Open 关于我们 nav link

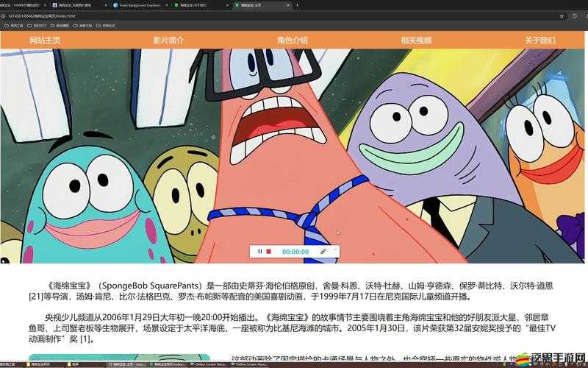tap(539, 40)
